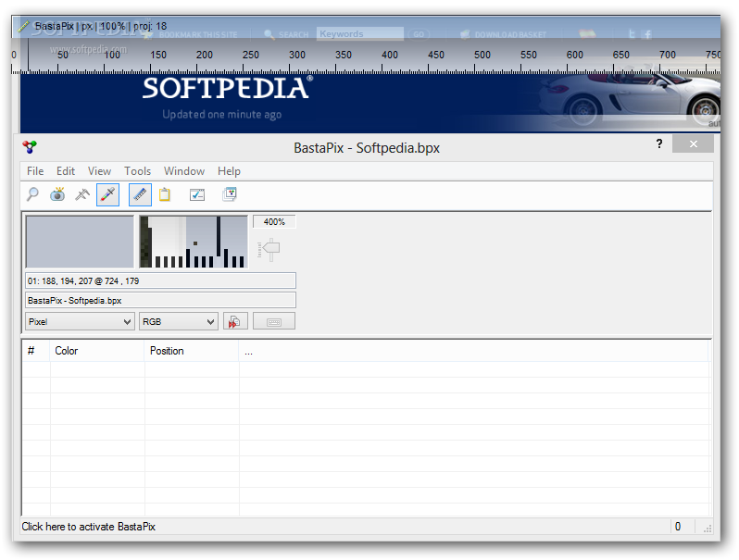
Task: Click the Twitter icon on the background page
Action: tap(632, 34)
